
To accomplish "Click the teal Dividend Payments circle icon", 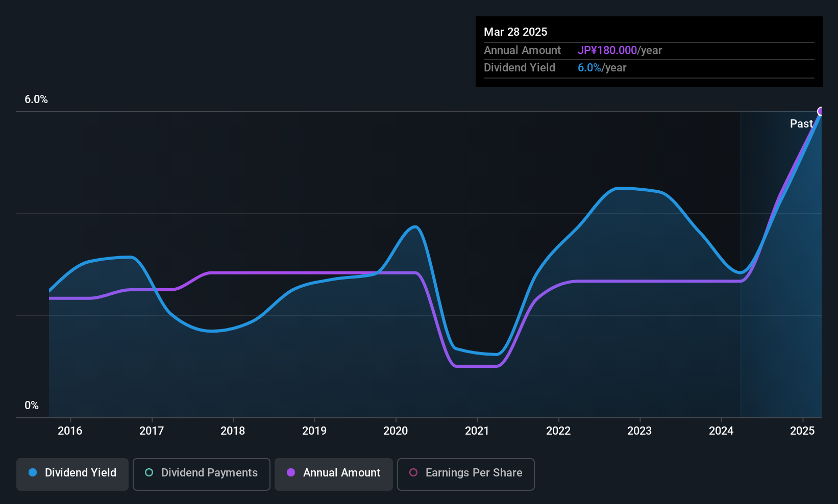I will [149, 473].
